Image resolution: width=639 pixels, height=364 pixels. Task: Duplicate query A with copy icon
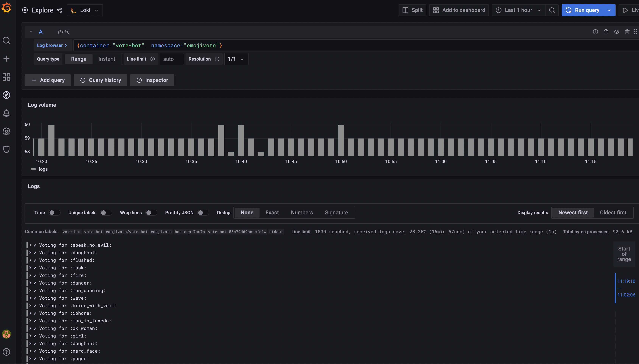(606, 32)
